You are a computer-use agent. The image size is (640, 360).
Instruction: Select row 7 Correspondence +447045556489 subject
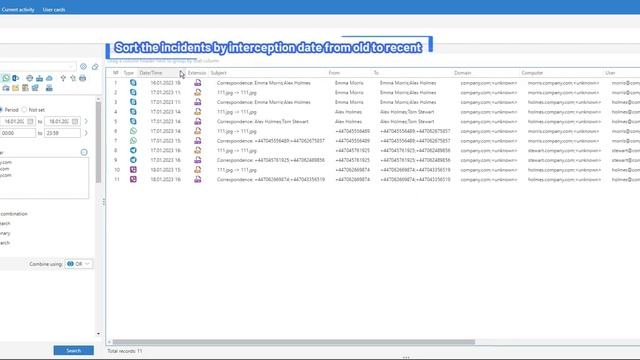pos(271,141)
